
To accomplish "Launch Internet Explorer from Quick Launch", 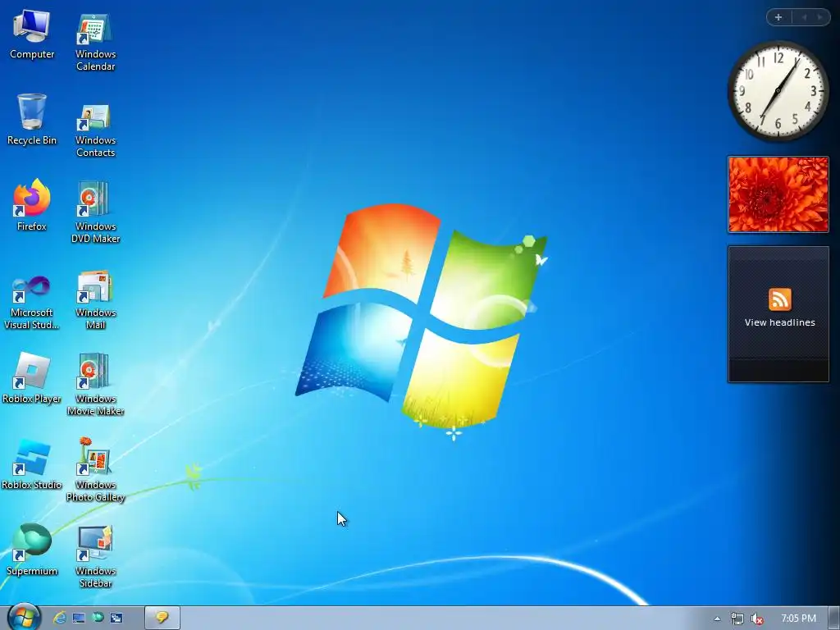I will (59, 619).
